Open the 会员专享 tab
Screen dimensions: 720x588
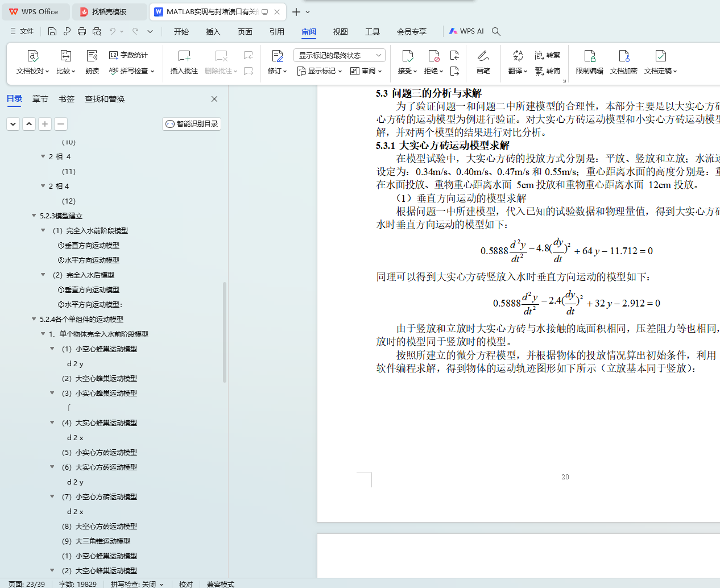[412, 32]
